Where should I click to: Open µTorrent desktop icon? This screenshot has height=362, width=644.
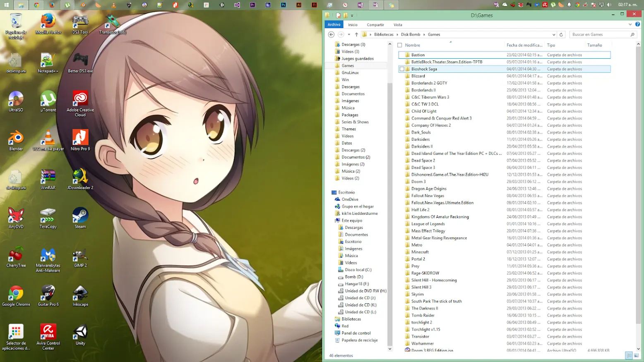coord(48,101)
